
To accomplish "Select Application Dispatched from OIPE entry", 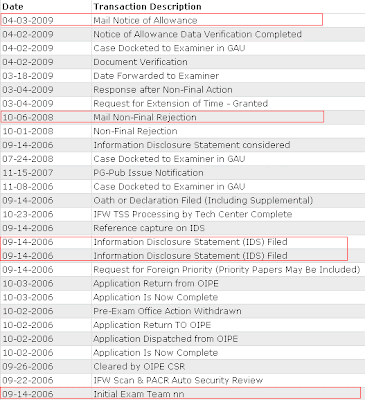I will [166, 339].
